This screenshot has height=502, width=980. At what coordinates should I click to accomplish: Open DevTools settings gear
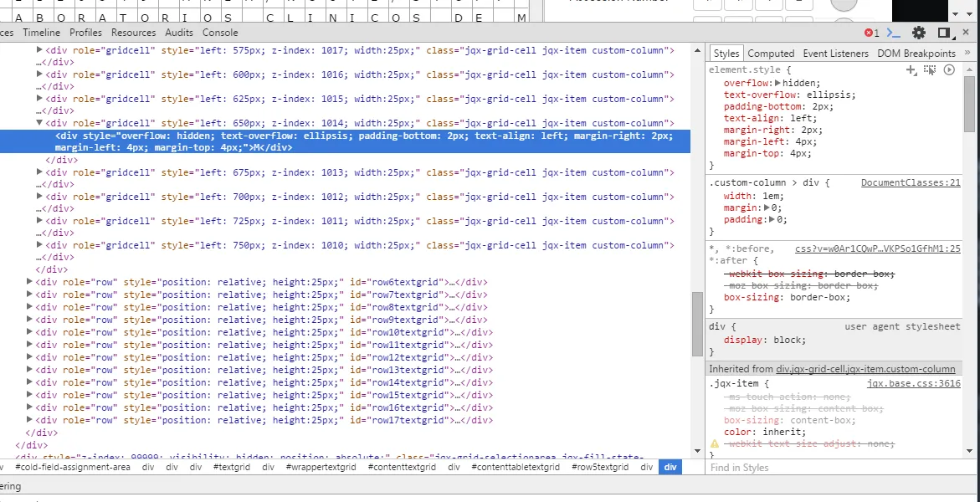tap(918, 33)
